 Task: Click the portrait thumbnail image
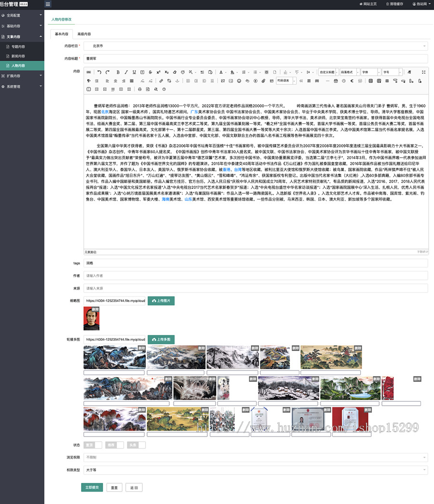pos(91,318)
